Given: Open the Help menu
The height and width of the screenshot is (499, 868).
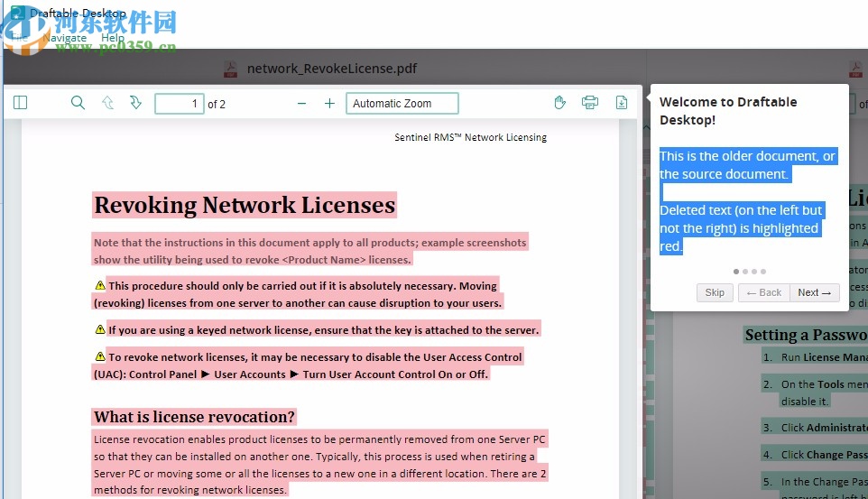Looking at the screenshot, I should coord(113,38).
